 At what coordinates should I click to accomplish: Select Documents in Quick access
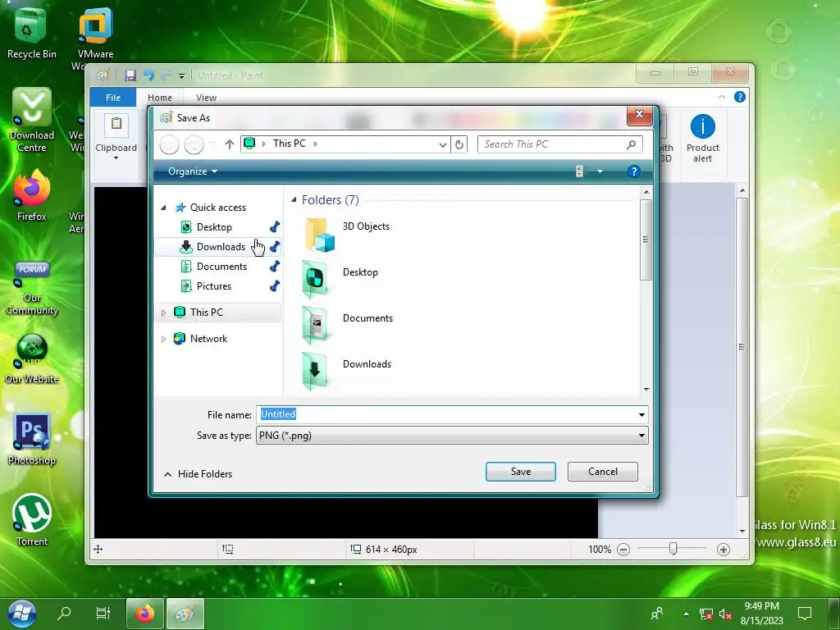point(221,267)
